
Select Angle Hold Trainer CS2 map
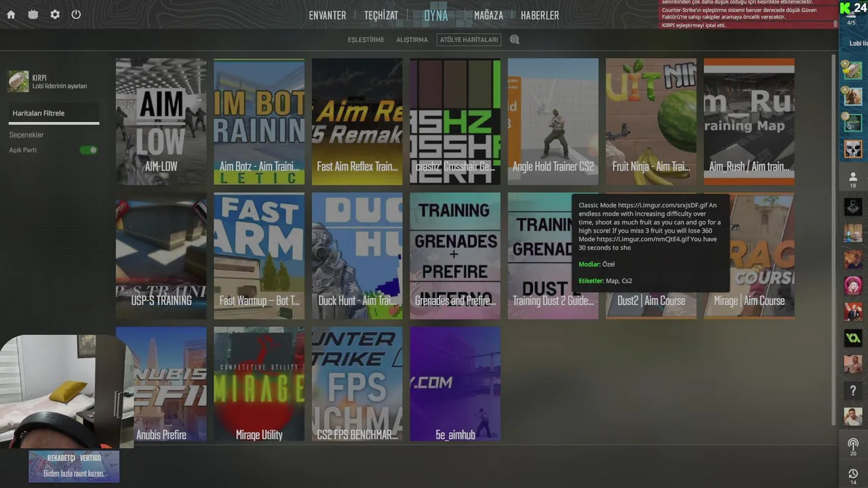[553, 121]
